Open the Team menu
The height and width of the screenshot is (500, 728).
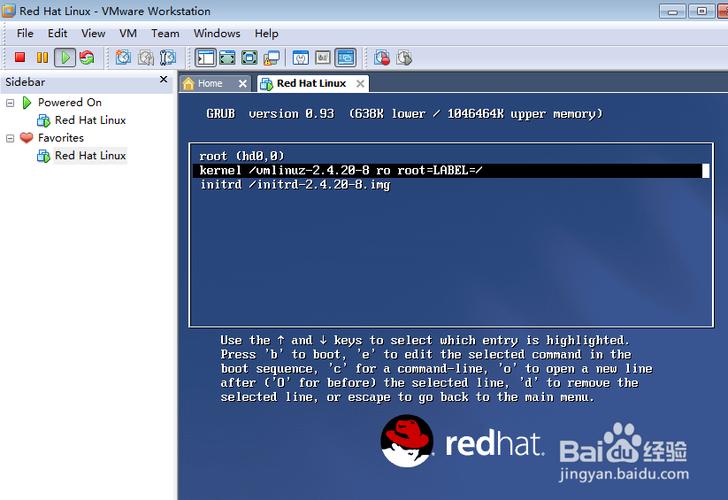point(165,33)
